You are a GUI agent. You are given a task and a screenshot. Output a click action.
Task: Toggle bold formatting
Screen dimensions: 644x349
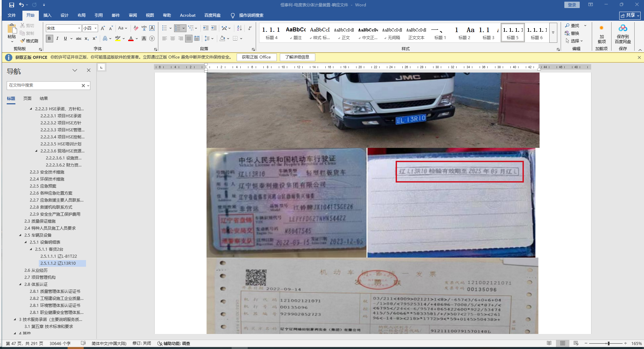[x=50, y=38]
